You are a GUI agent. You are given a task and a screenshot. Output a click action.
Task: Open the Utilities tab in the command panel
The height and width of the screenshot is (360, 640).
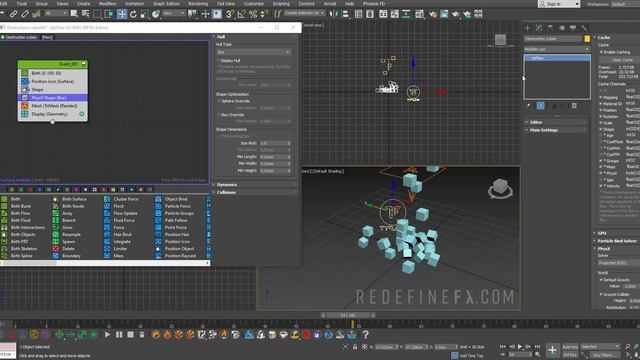tap(584, 28)
